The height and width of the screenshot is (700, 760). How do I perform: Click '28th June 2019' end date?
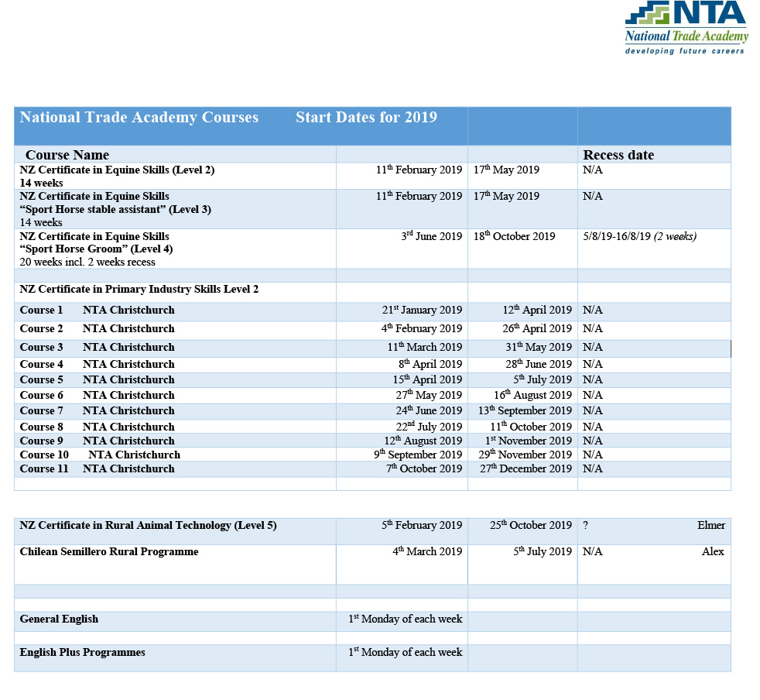(539, 364)
